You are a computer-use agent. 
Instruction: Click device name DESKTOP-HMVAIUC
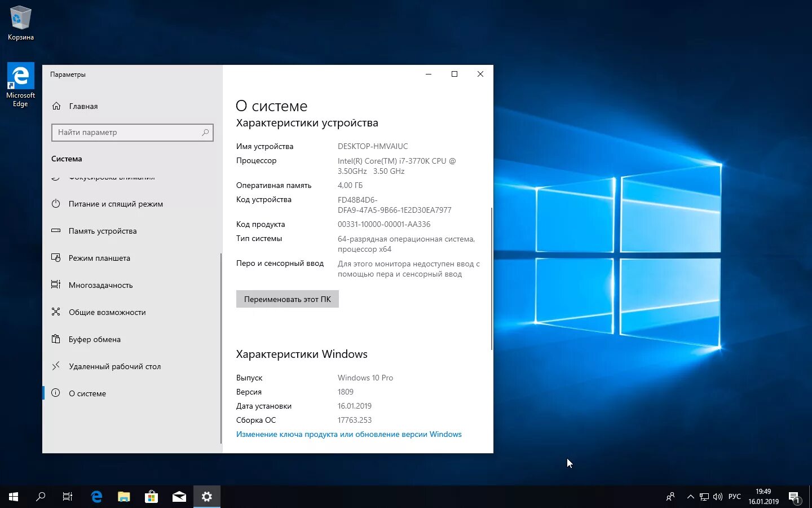tap(373, 146)
